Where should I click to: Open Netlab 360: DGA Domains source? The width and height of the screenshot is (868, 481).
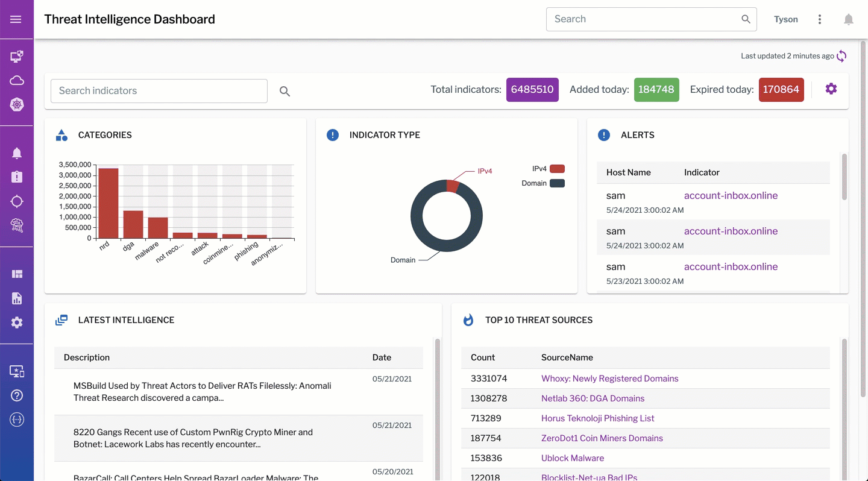[x=593, y=399]
